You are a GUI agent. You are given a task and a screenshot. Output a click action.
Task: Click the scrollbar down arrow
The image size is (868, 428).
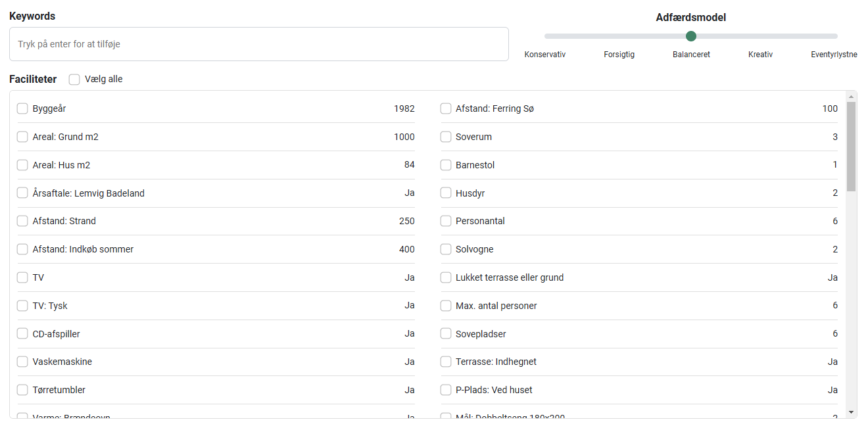[852, 412]
